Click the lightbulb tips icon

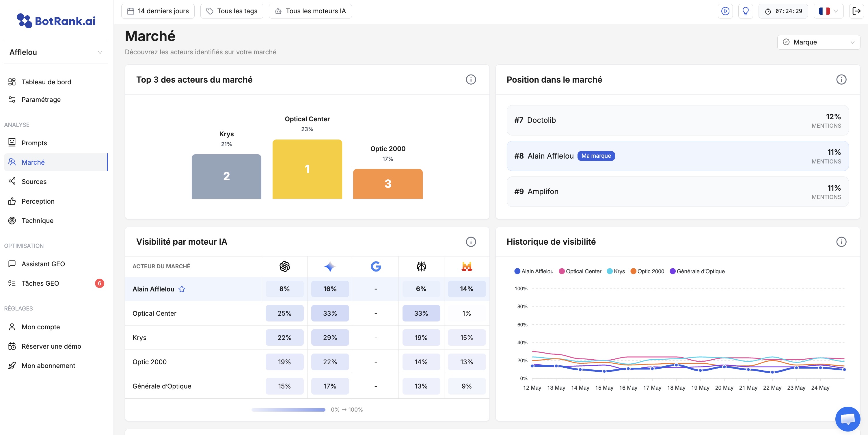click(745, 11)
